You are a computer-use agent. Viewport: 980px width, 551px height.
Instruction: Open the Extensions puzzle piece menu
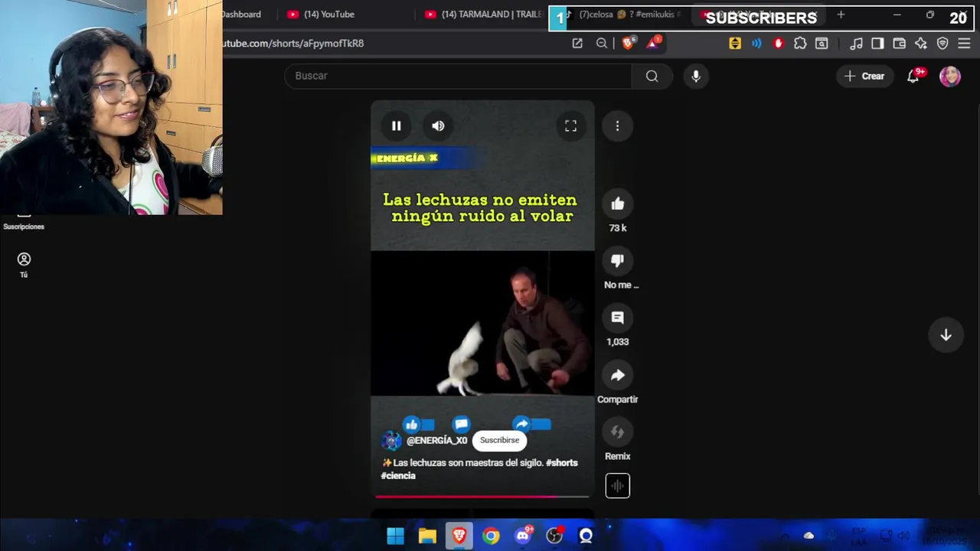point(800,44)
